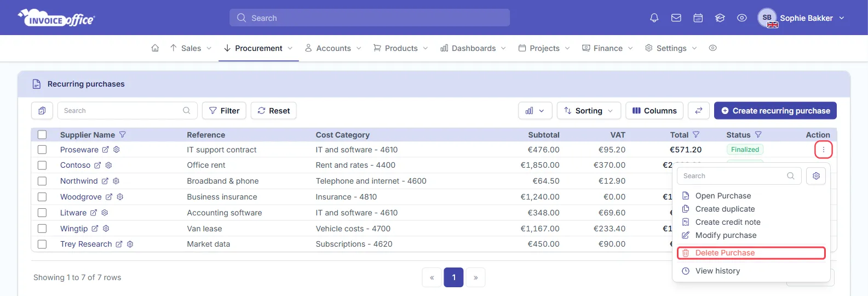Open Woodgrove supplier external link icon

click(109, 197)
